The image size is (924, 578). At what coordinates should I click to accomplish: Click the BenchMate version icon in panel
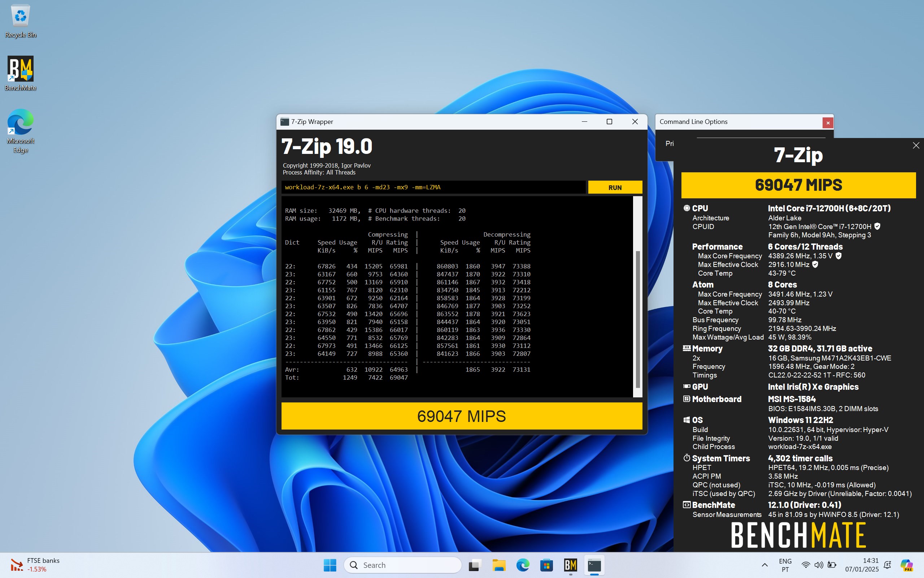[x=687, y=505]
